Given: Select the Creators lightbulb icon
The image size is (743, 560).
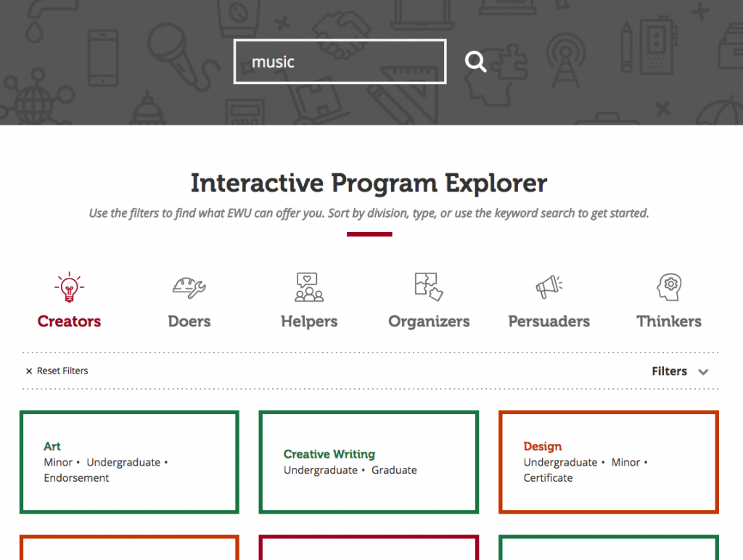Looking at the screenshot, I should 69,287.
